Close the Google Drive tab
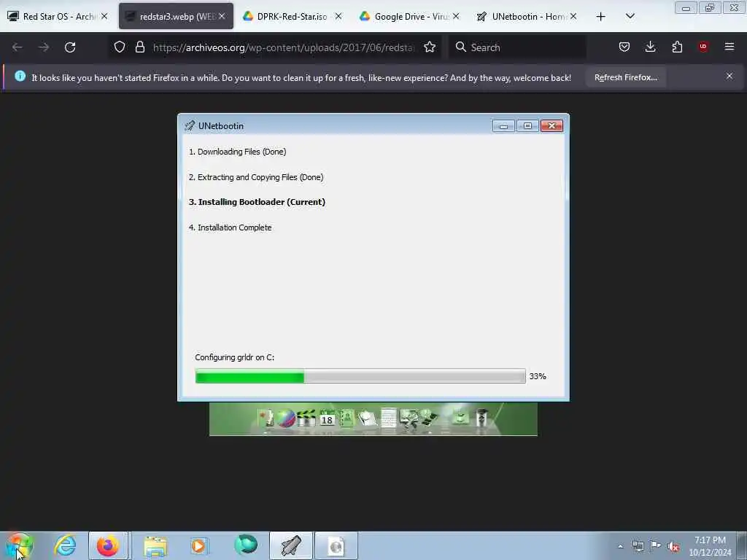747x560 pixels. coord(456,16)
